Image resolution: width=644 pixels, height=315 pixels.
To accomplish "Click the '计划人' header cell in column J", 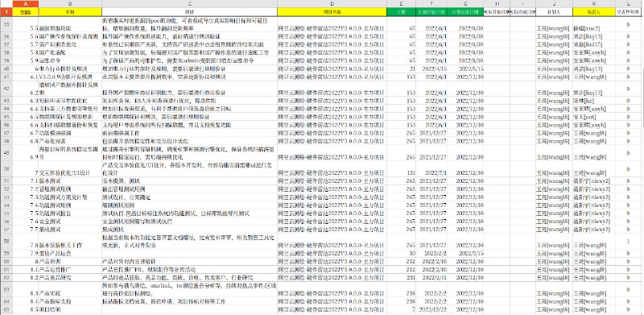I will (x=555, y=12).
